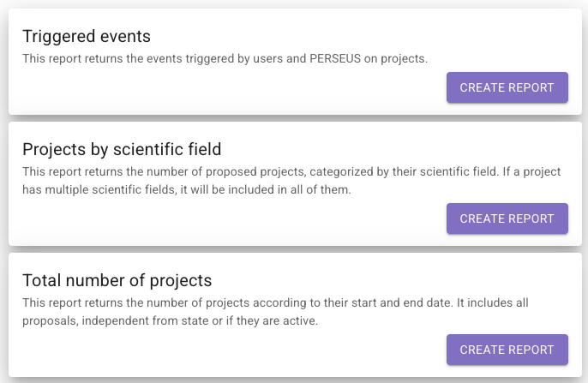Click the word PERSEUS in the description
The width and height of the screenshot is (588, 383).
[340, 58]
